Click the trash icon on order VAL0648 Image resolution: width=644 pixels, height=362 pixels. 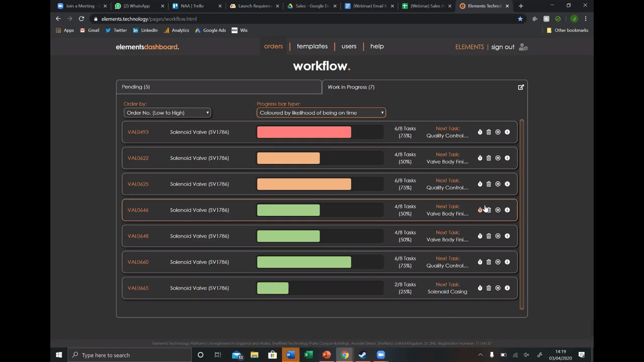[489, 236]
